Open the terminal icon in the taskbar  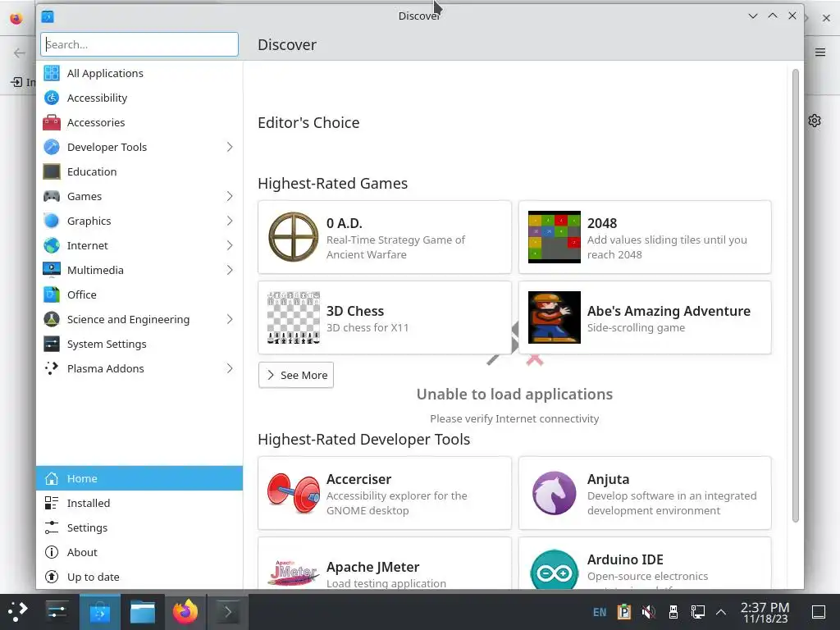pyautogui.click(x=228, y=612)
